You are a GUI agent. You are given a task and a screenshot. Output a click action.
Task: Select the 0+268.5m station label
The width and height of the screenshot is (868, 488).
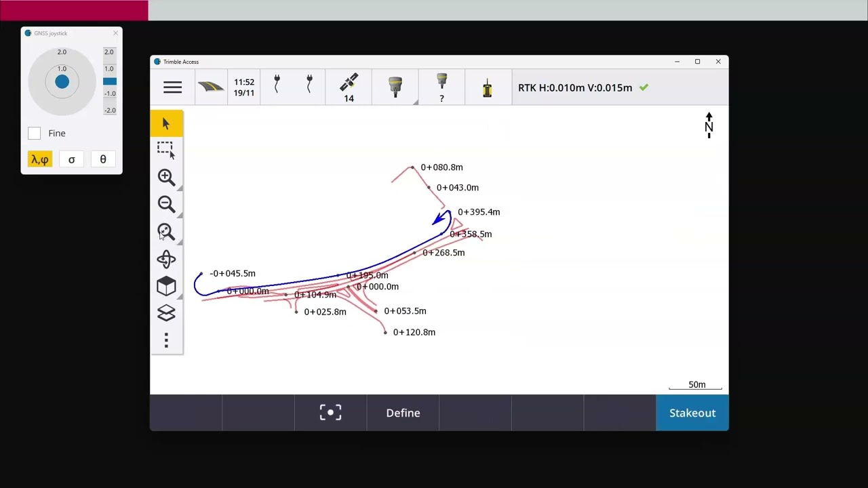point(443,253)
